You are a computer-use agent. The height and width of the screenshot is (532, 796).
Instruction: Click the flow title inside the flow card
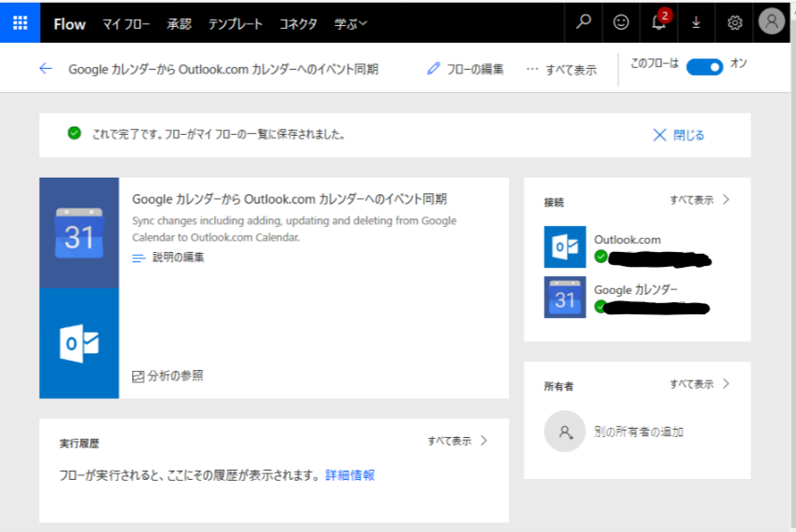[x=289, y=199]
